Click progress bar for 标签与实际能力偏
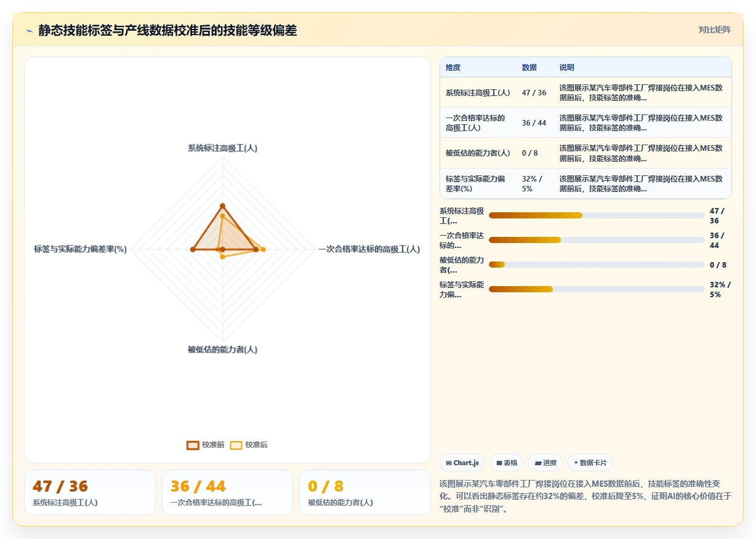The image size is (756, 539). coord(597,289)
